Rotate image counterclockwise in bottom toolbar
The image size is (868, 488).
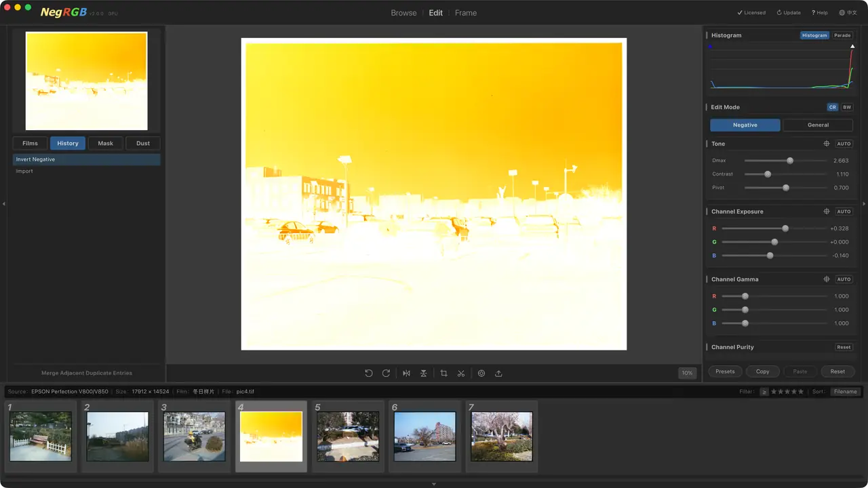[369, 373]
